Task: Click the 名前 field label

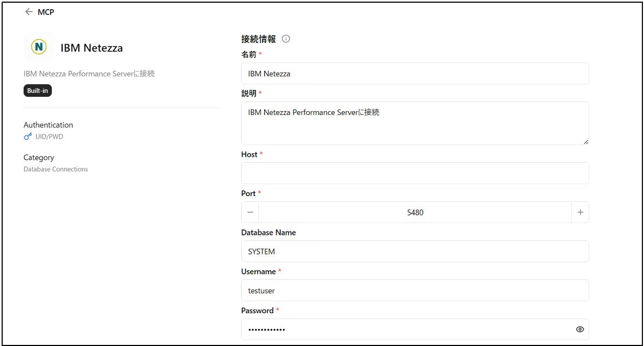Action: click(x=249, y=54)
